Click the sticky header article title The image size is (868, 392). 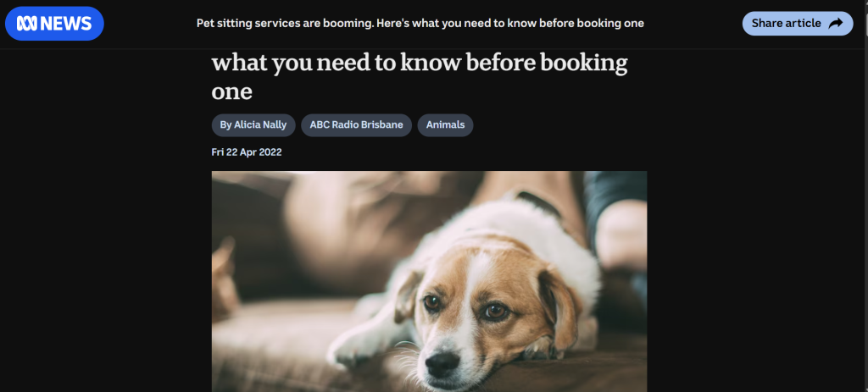click(420, 23)
